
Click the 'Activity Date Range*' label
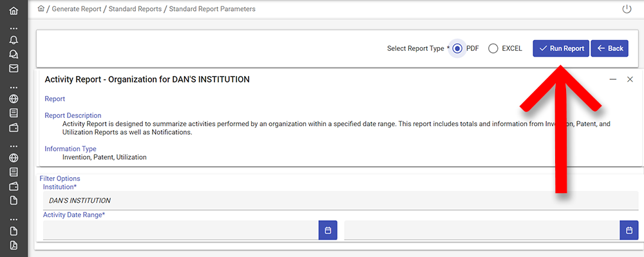point(74,214)
